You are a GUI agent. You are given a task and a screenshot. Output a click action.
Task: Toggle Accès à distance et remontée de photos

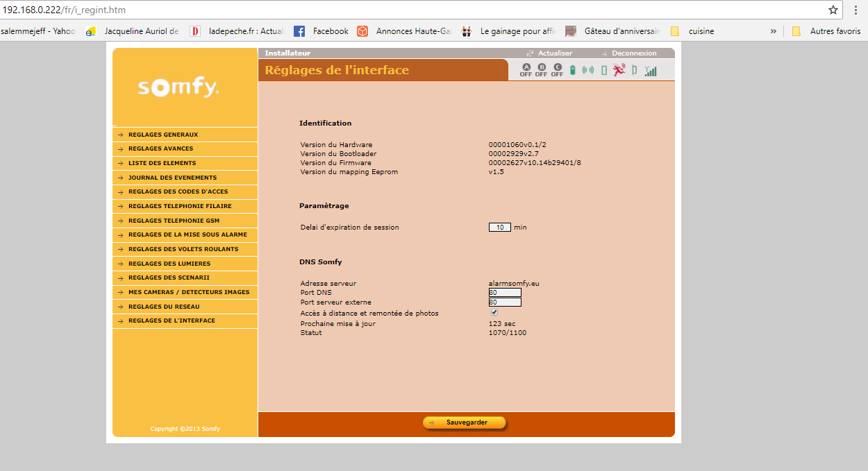point(494,313)
